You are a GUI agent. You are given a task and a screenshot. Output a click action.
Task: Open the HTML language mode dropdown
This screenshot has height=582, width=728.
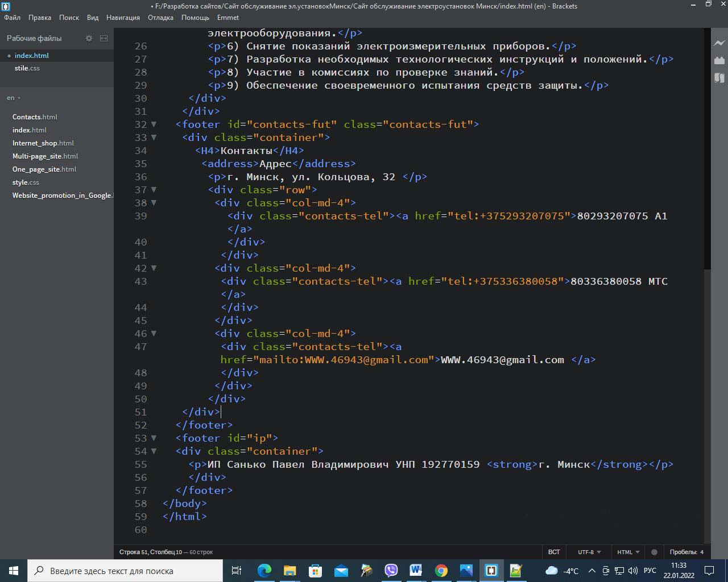click(628, 552)
